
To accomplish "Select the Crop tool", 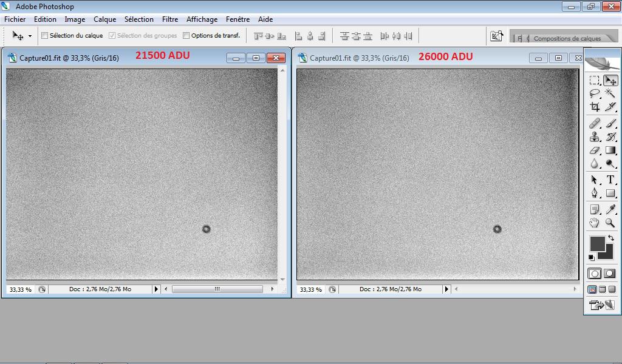I will point(594,107).
